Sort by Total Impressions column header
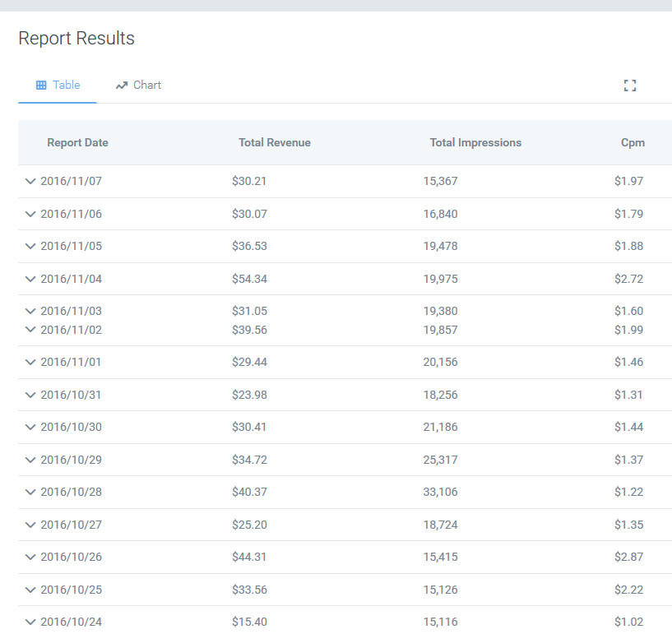The width and height of the screenshot is (672, 634). coord(475,142)
